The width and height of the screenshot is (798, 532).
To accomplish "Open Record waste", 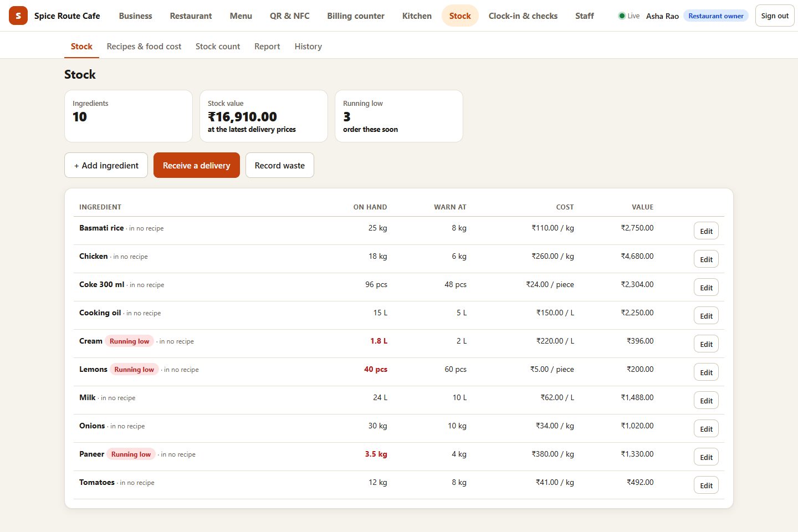I will click(x=280, y=165).
